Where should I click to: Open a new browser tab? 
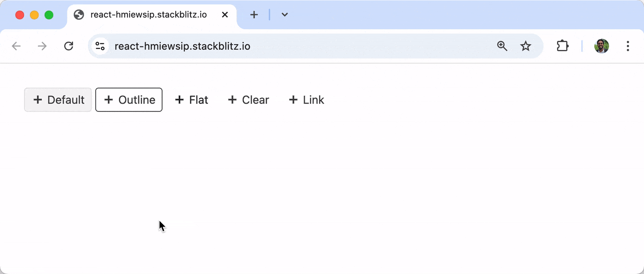(254, 15)
